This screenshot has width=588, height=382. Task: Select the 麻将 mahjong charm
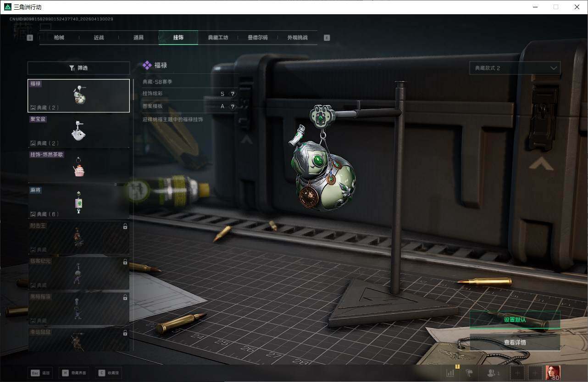(78, 202)
